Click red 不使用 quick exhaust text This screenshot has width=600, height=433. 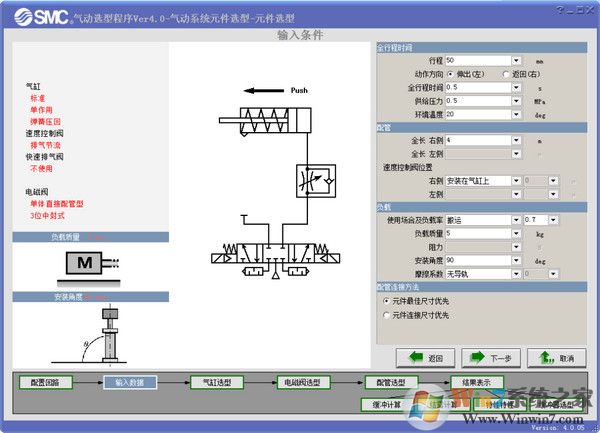[x=41, y=169]
